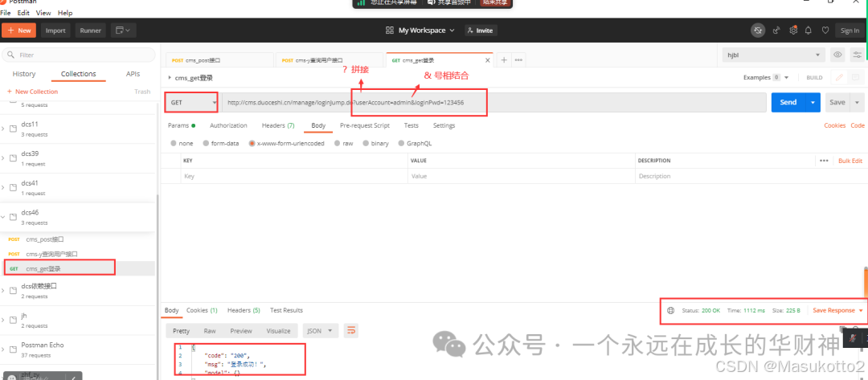Switch to response Cookies (1) tab
This screenshot has width=868, height=380.
(202, 310)
